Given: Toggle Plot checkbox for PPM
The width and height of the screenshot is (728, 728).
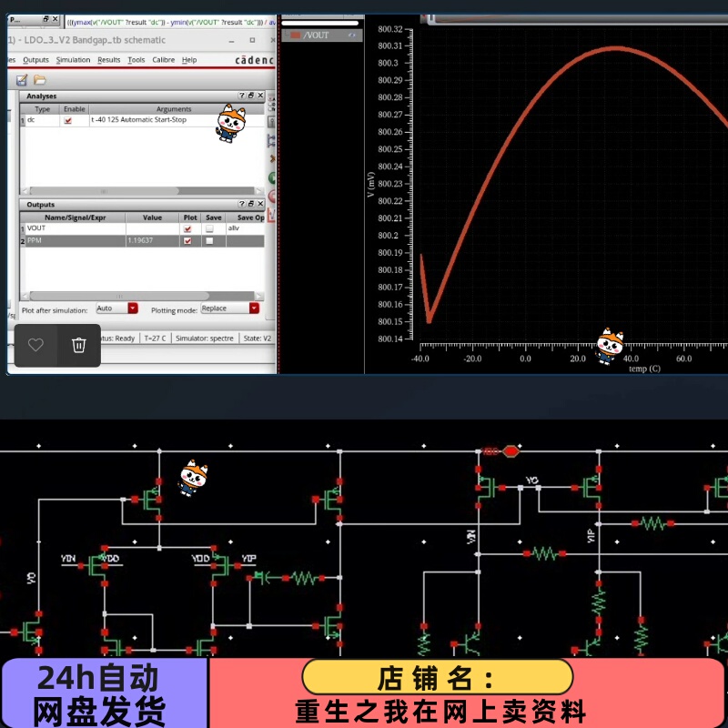Looking at the screenshot, I should click(187, 240).
